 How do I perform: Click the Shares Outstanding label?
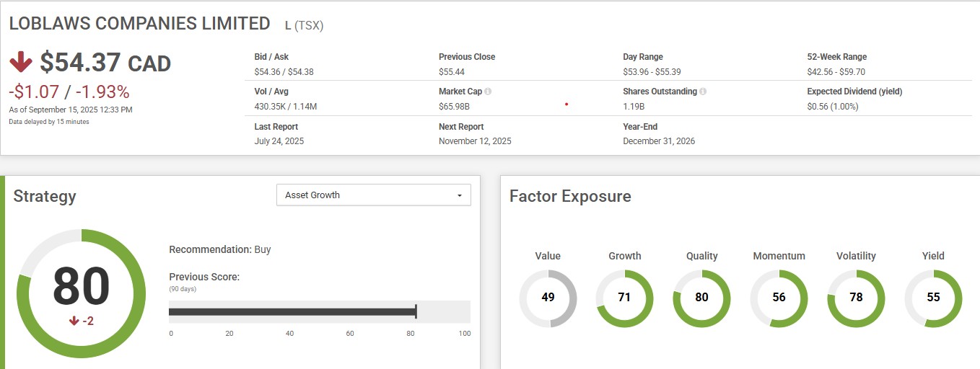[660, 92]
